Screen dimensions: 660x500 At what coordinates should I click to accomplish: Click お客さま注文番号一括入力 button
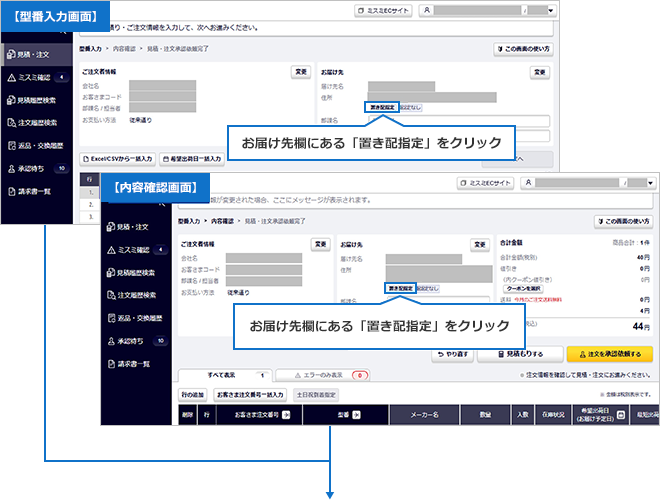[x=250, y=395]
